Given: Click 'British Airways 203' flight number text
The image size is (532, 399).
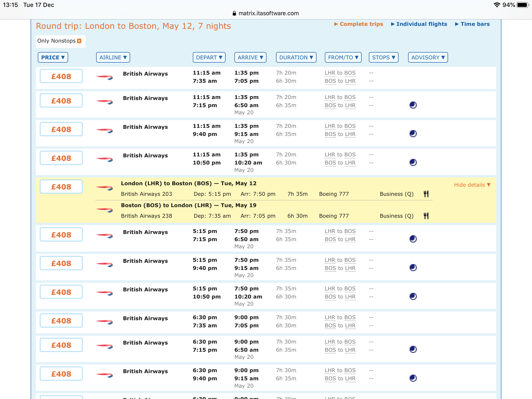Looking at the screenshot, I should pyautogui.click(x=147, y=194).
